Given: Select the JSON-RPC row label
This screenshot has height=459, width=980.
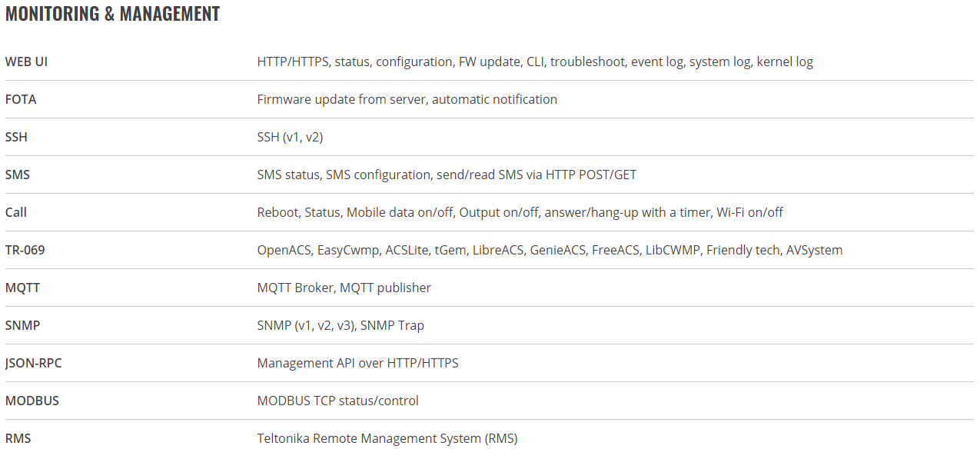Looking at the screenshot, I should coord(33,363).
